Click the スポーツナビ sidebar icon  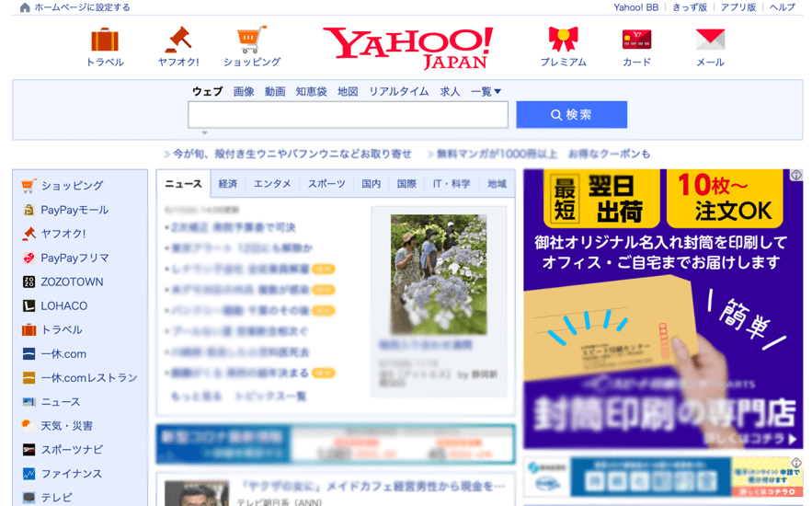click(x=29, y=450)
